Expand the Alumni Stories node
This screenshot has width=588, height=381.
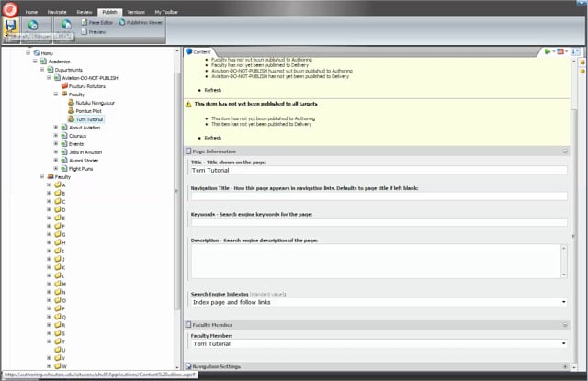pos(56,161)
